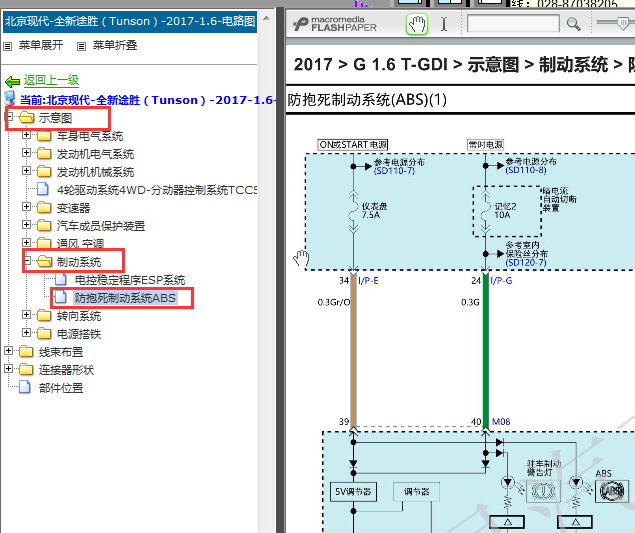Expand the 连接器形状 folder
The height and width of the screenshot is (533, 635).
(x=9, y=369)
